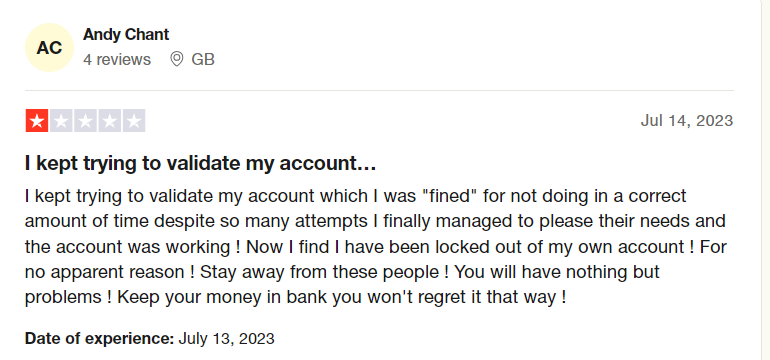Select the first red rating star
The image size is (770, 360).
pyautogui.click(x=37, y=121)
